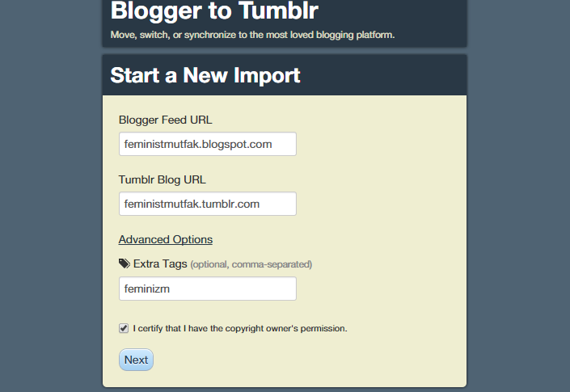This screenshot has height=392, width=570.
Task: Click the "feminizm" tag entry
Action: tap(146, 289)
